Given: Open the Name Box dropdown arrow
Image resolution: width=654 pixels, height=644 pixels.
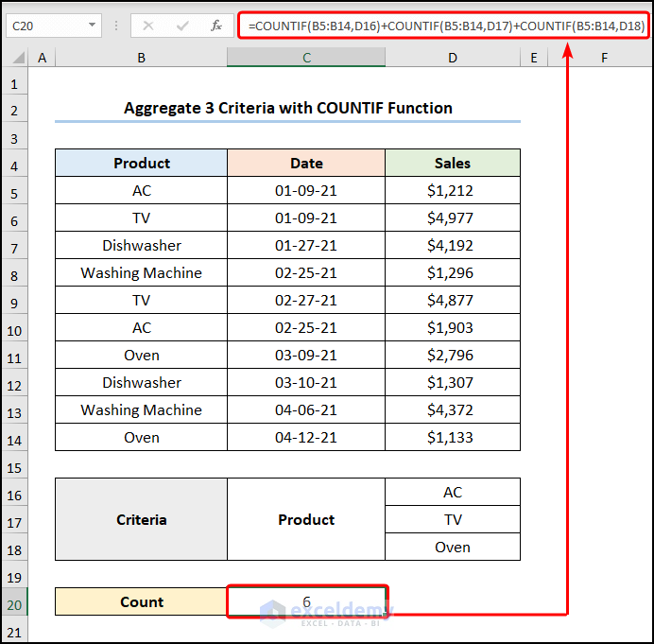Looking at the screenshot, I should point(92,25).
